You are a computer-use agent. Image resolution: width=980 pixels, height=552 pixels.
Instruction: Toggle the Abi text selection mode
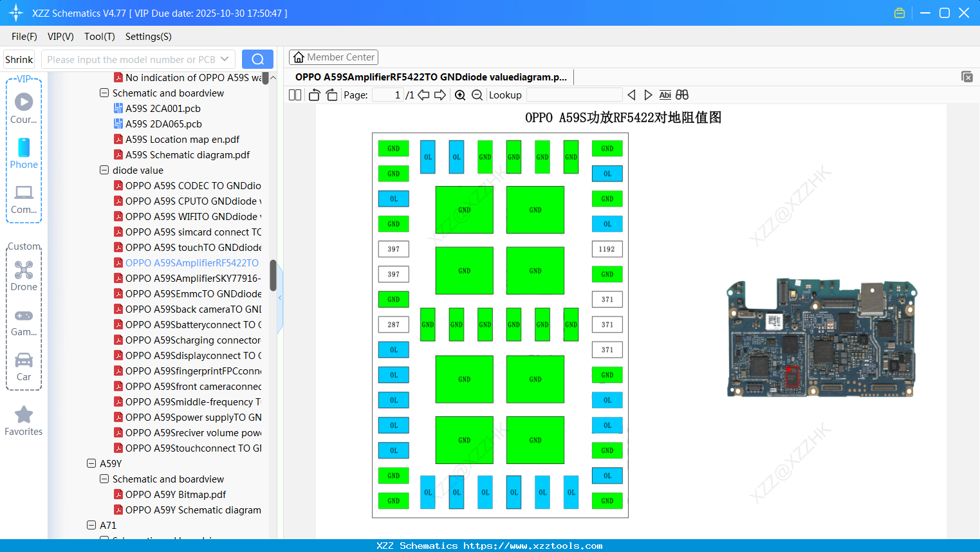(665, 95)
